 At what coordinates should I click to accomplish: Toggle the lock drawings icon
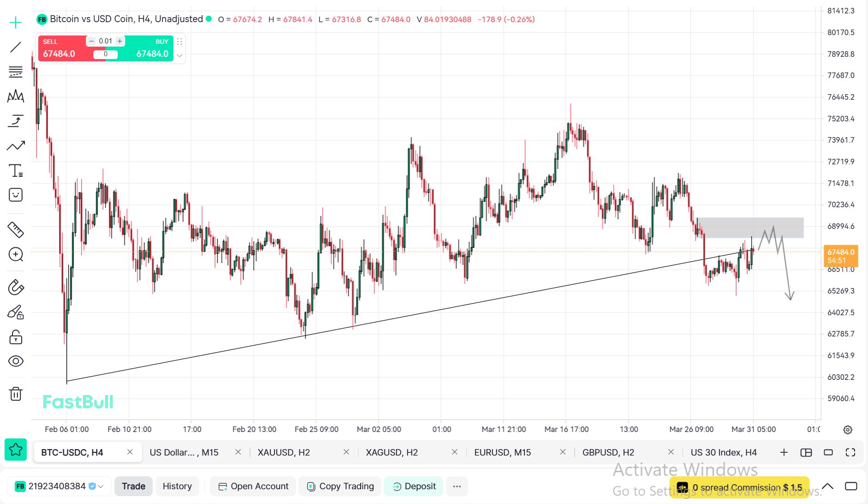pyautogui.click(x=16, y=337)
